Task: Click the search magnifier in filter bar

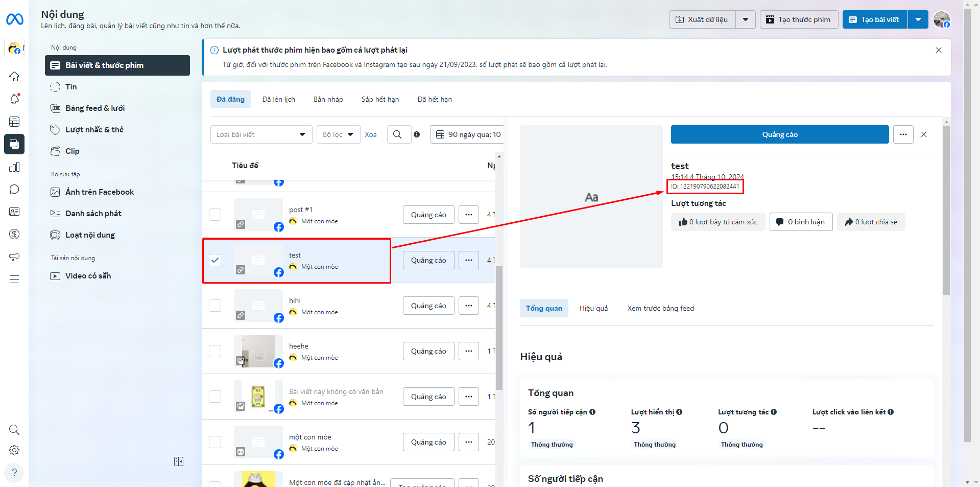Action: click(x=397, y=134)
